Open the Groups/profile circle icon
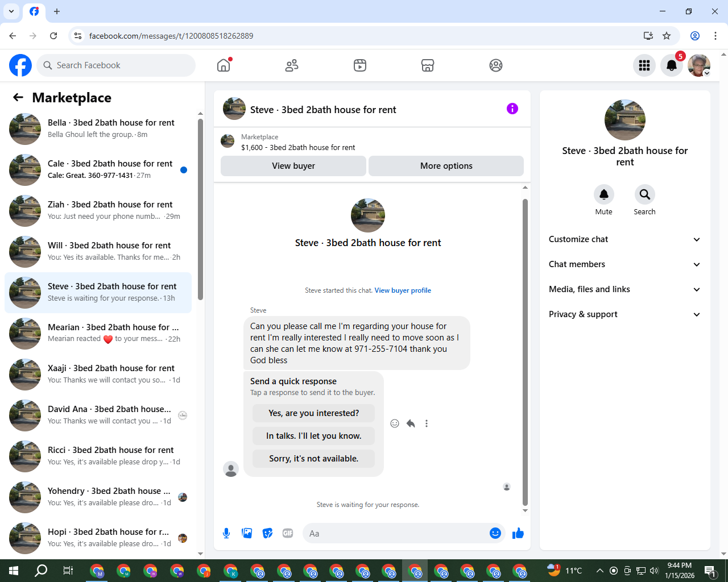 [x=496, y=65]
